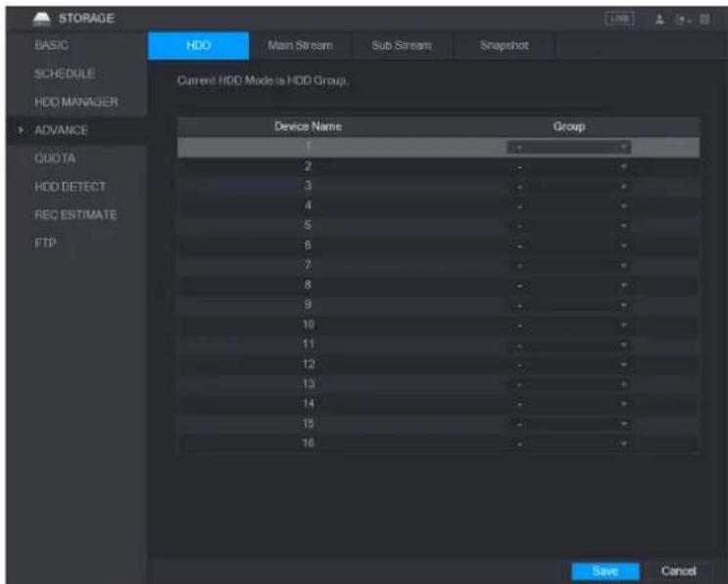
Task: Open the user account icon
Action: 660,19
